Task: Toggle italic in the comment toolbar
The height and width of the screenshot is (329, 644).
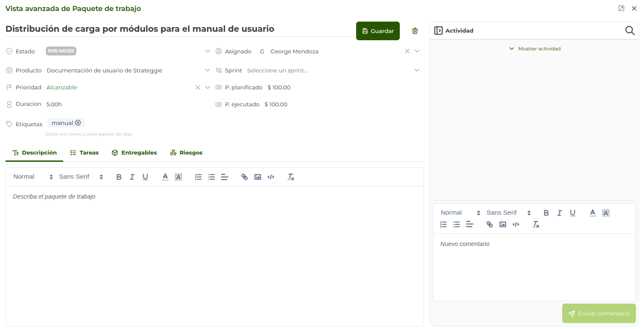Action: 559,213
